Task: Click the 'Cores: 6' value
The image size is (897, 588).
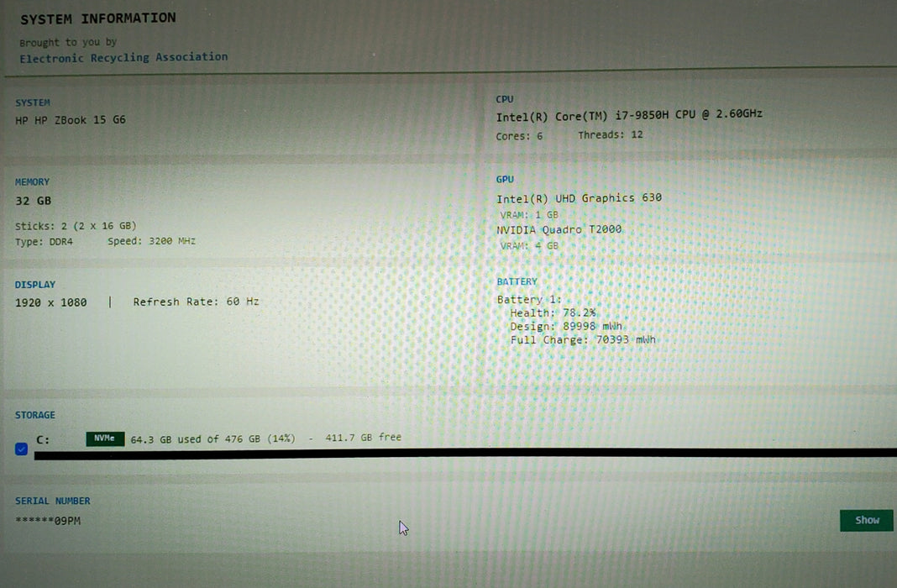Action: (x=519, y=136)
